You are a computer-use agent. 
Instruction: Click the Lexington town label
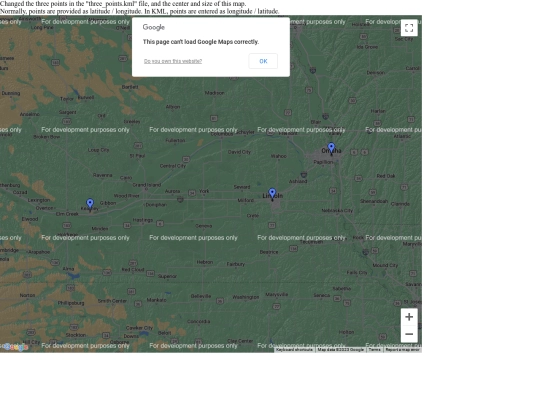coord(39,200)
